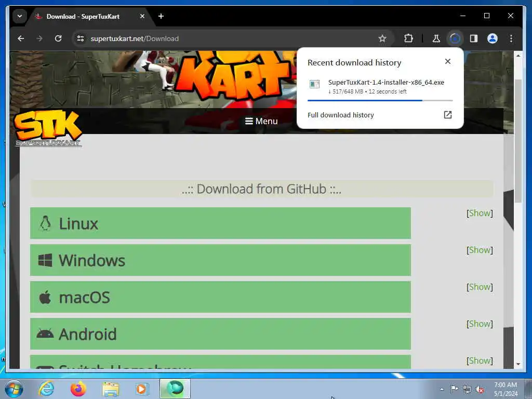The image size is (532, 399).
Task: Click the Download from GitHub heading
Action: tap(261, 189)
